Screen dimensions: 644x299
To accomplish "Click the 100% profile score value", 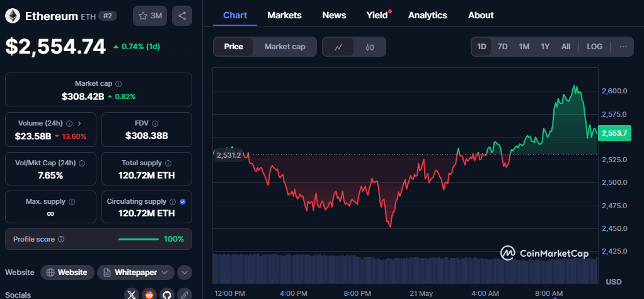I will 174,239.
